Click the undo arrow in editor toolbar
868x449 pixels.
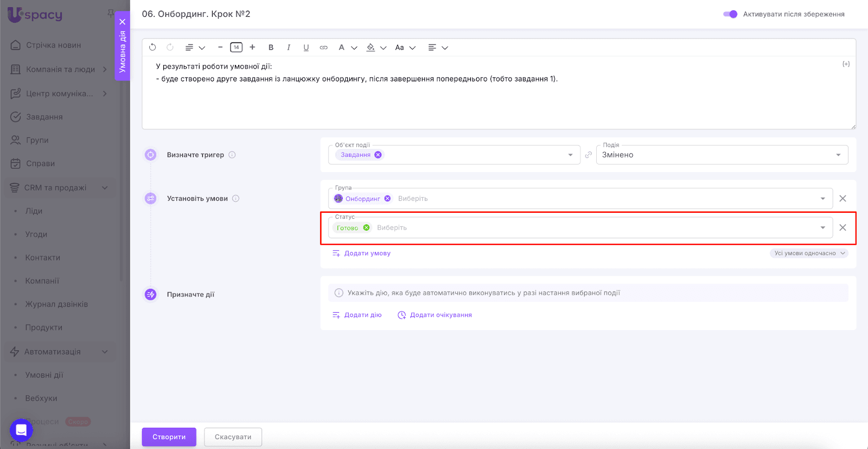(152, 47)
